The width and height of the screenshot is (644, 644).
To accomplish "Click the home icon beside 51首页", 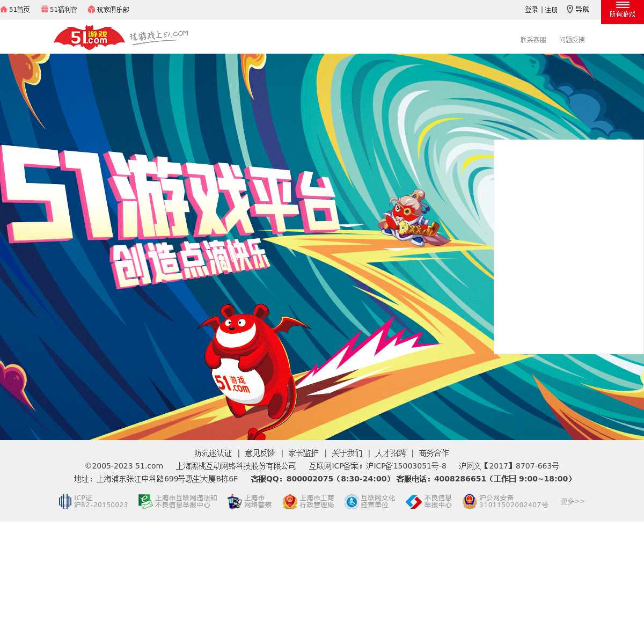I will (4, 9).
